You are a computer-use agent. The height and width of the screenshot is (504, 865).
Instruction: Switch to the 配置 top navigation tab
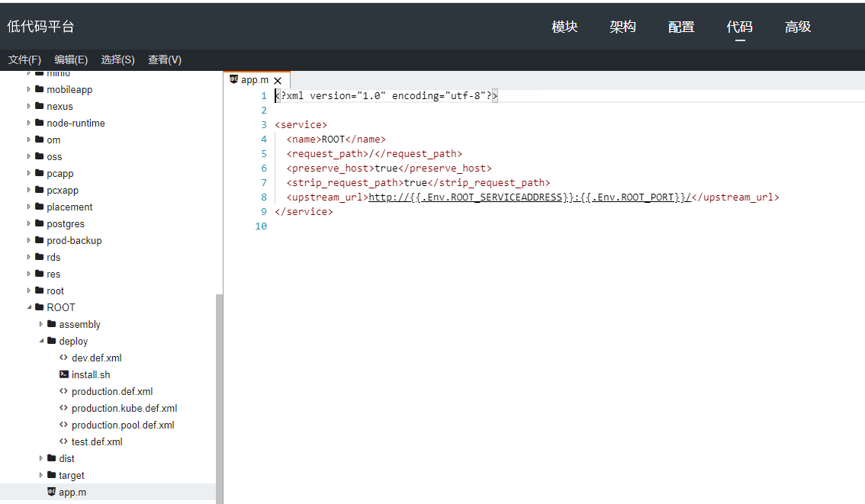click(681, 27)
